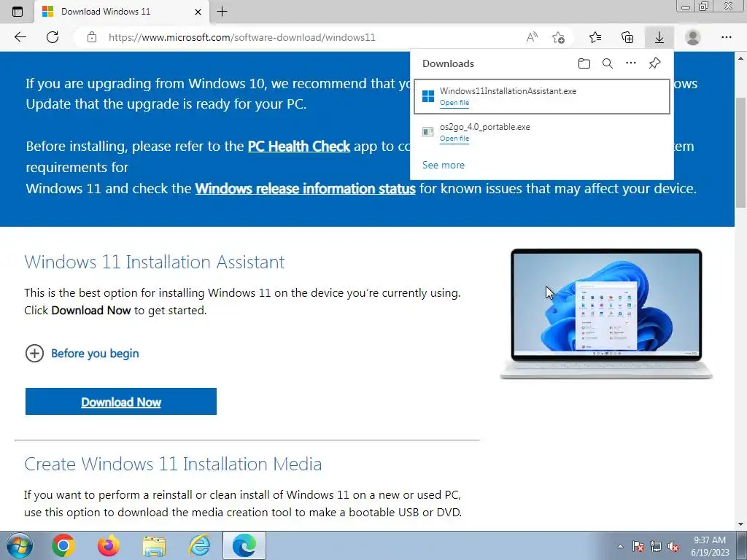Image resolution: width=747 pixels, height=560 pixels.
Task: Open More options in Downloads panel
Action: pos(631,63)
